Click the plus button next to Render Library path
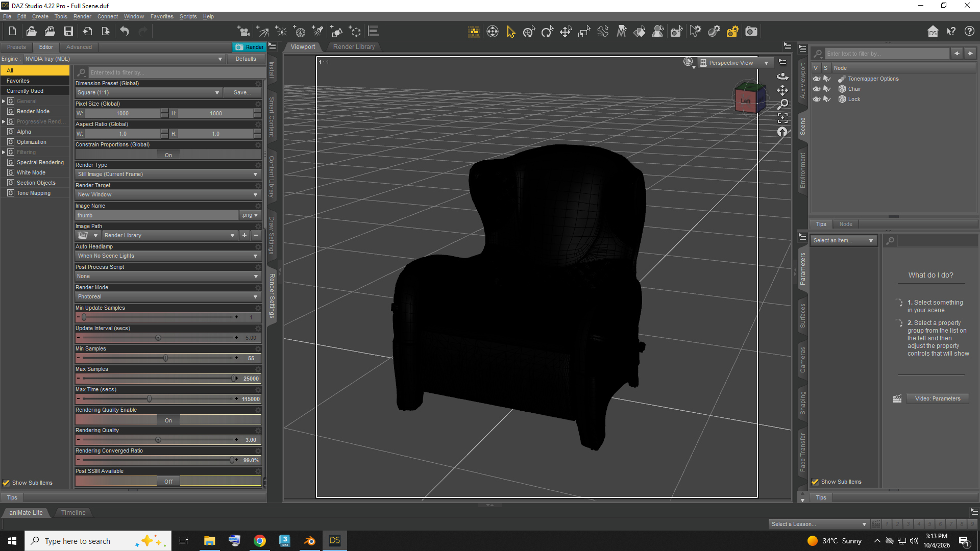Screen dimensions: 980x551 click(x=244, y=235)
